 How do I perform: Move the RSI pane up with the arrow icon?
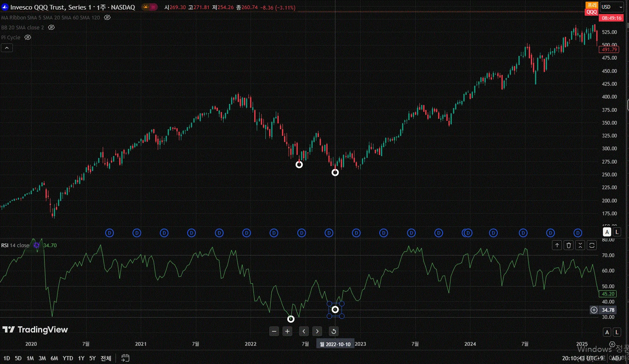(x=557, y=246)
